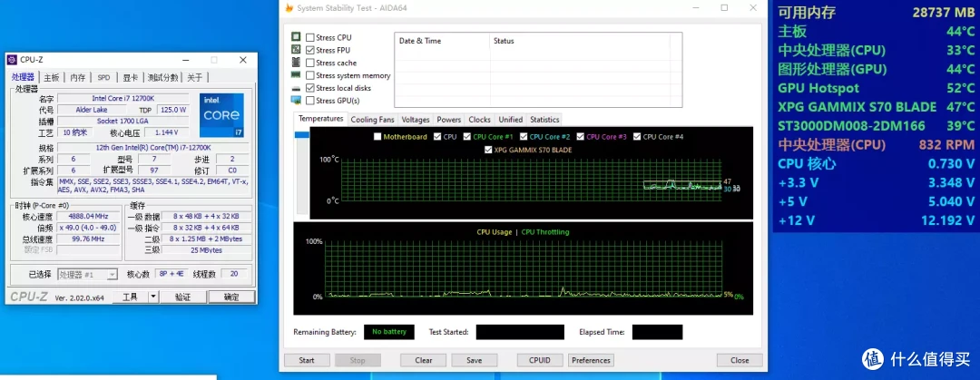The image size is (980, 380).
Task: Click the 确定 button in CPU-Z
Action: click(x=231, y=297)
